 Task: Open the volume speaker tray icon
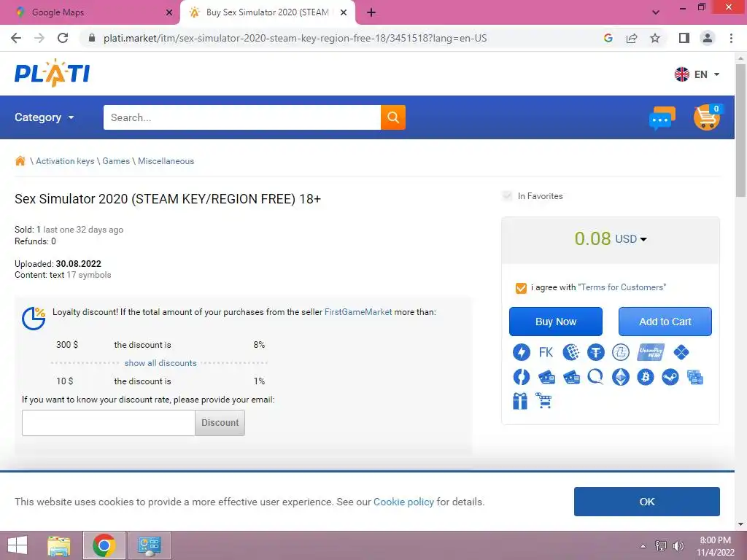[678, 546]
